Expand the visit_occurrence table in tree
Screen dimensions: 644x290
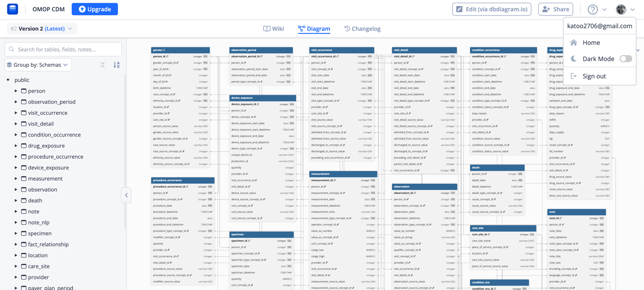(x=16, y=113)
